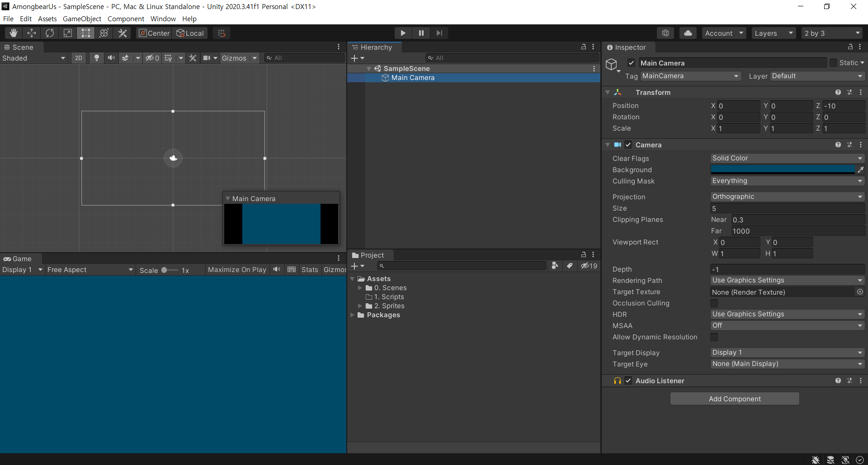Start Play mode

(x=403, y=33)
